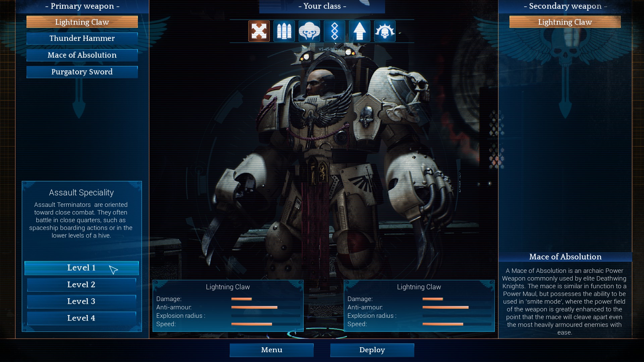The image size is (644, 362).
Task: Select the expand/fullscreen class icon
Action: [x=259, y=31]
